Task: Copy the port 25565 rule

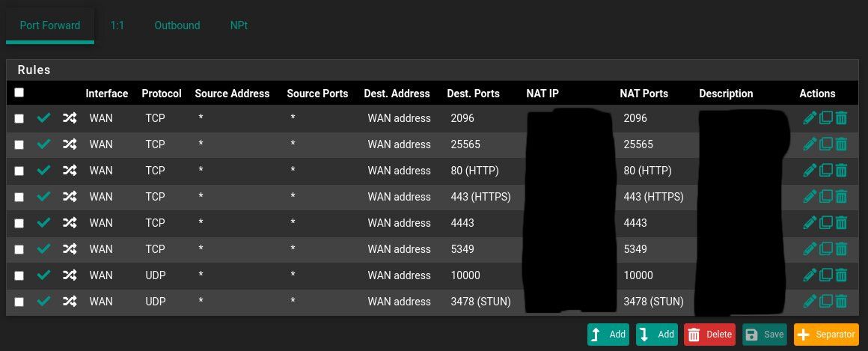Action: point(825,144)
